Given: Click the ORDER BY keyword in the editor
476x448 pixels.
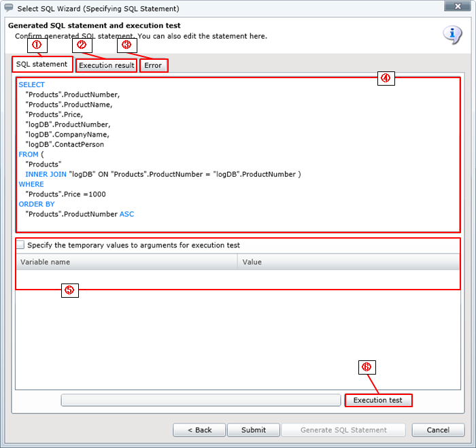Looking at the screenshot, I should 37,204.
